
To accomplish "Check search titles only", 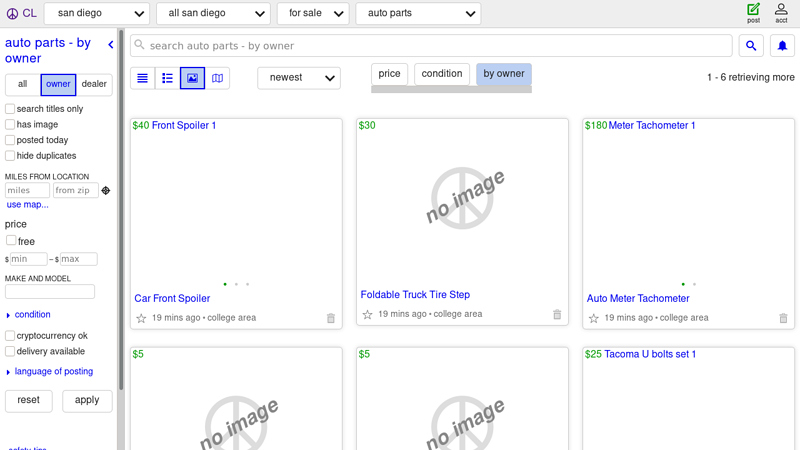I will (x=10, y=109).
